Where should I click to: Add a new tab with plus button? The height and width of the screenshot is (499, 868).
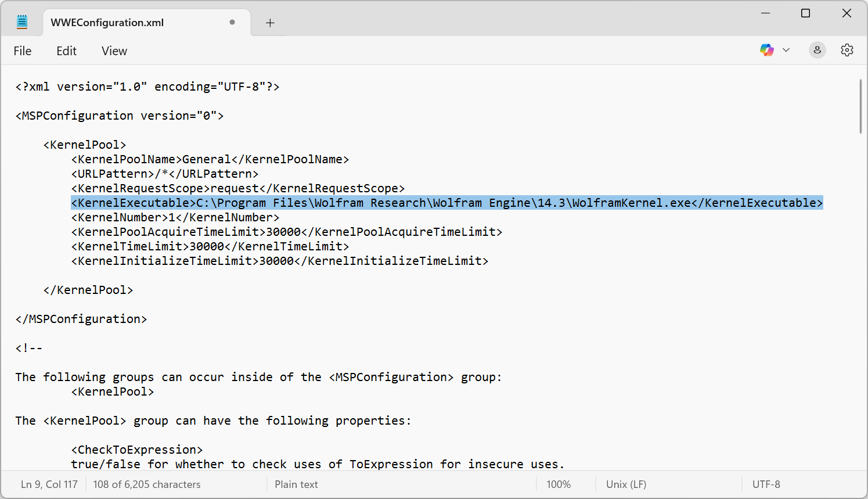click(x=270, y=23)
